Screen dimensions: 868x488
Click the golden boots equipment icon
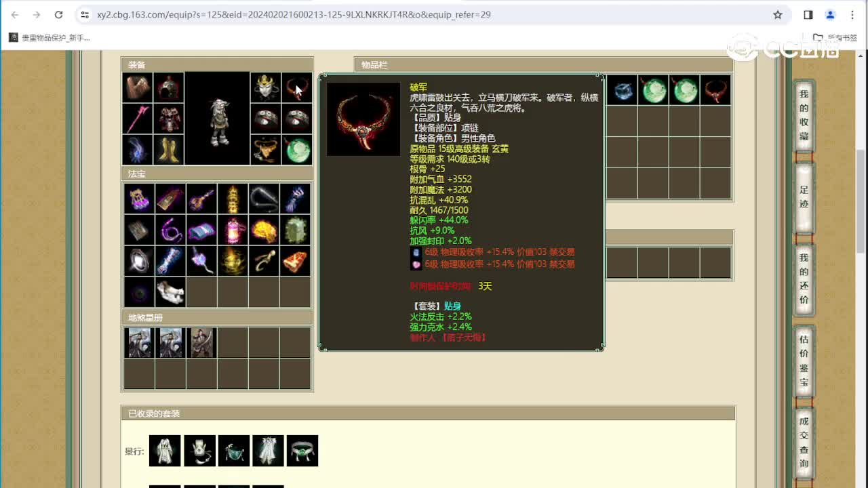(169, 150)
